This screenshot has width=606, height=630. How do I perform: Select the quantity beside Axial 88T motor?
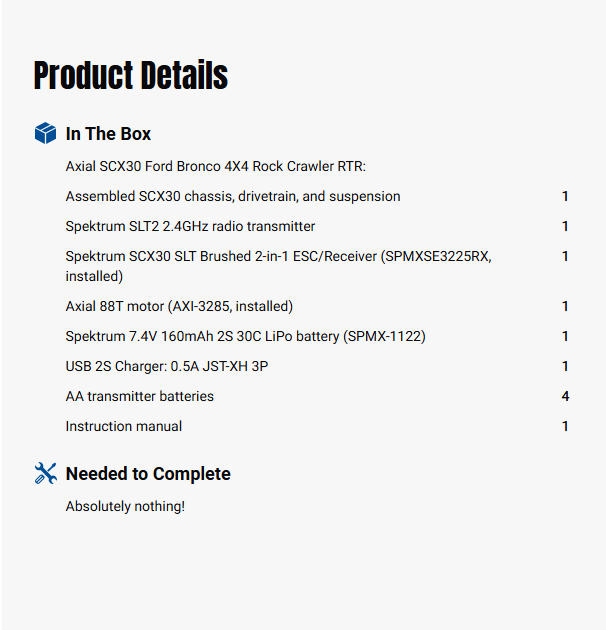pos(565,306)
